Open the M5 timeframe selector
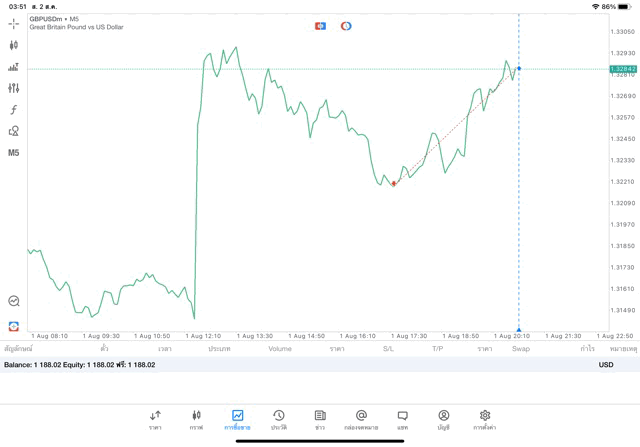Screen dimensions: 640x447 tap(13, 153)
